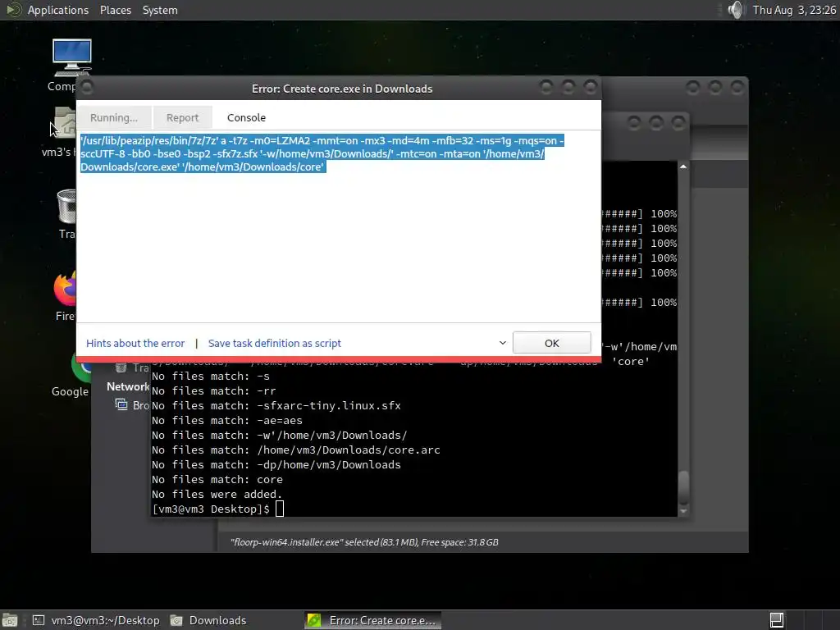This screenshot has height=630, width=840.
Task: Select Browse Network icon in file manager sidebar
Action: [x=121, y=404]
